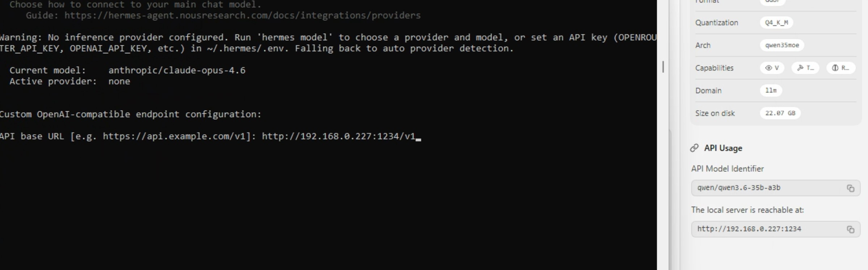Click the Reasoning capability badge
The image size is (868, 270).
coord(841,68)
